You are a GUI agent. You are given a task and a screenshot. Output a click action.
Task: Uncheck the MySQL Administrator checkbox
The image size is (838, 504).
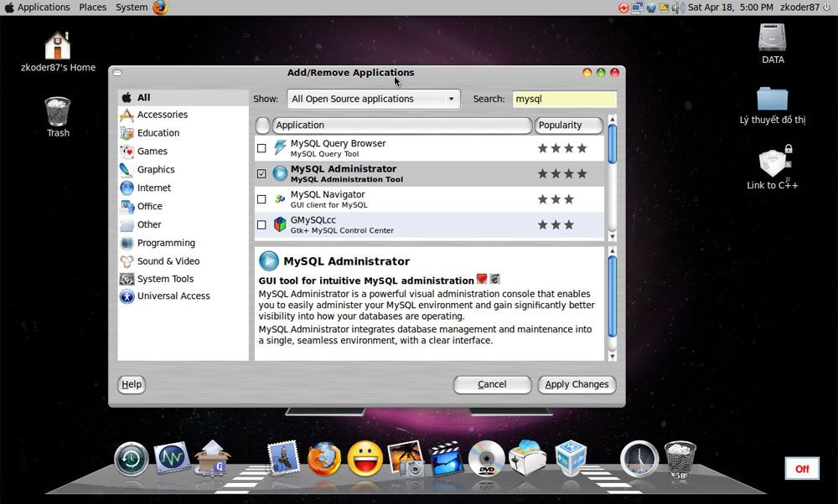(261, 173)
